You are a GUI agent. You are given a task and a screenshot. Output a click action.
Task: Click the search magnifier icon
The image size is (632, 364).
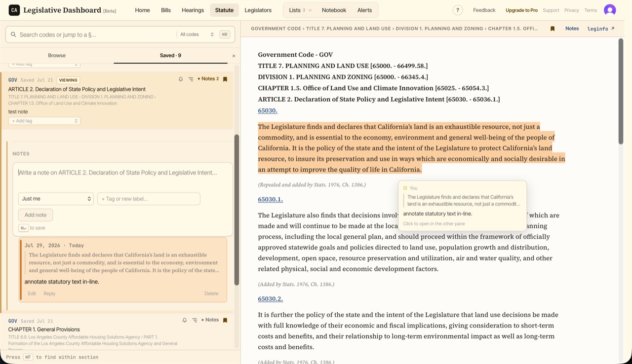[13, 35]
